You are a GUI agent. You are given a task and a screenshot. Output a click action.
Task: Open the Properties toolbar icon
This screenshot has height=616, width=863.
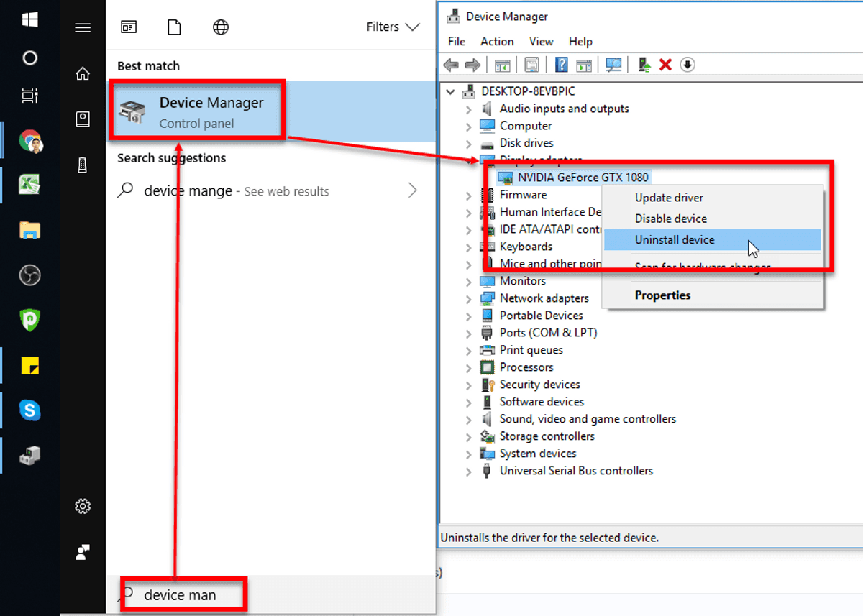tap(531, 65)
